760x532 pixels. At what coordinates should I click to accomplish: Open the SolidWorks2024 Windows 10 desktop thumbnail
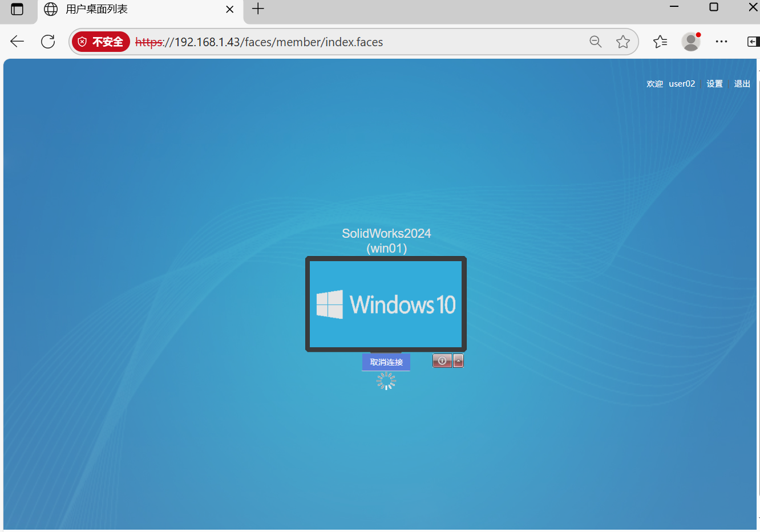(386, 304)
